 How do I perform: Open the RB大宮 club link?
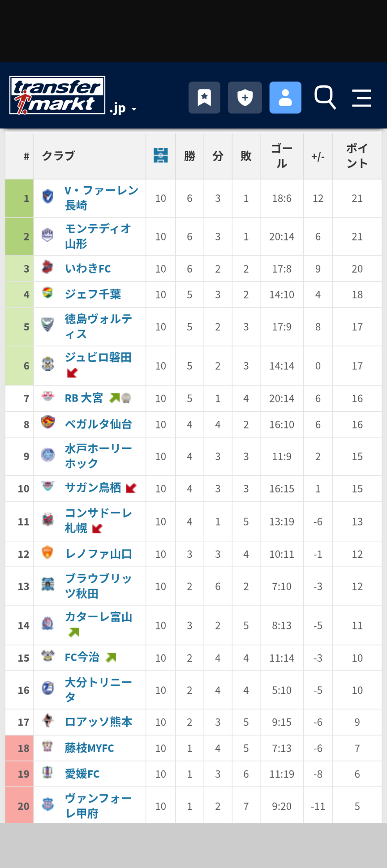(84, 398)
